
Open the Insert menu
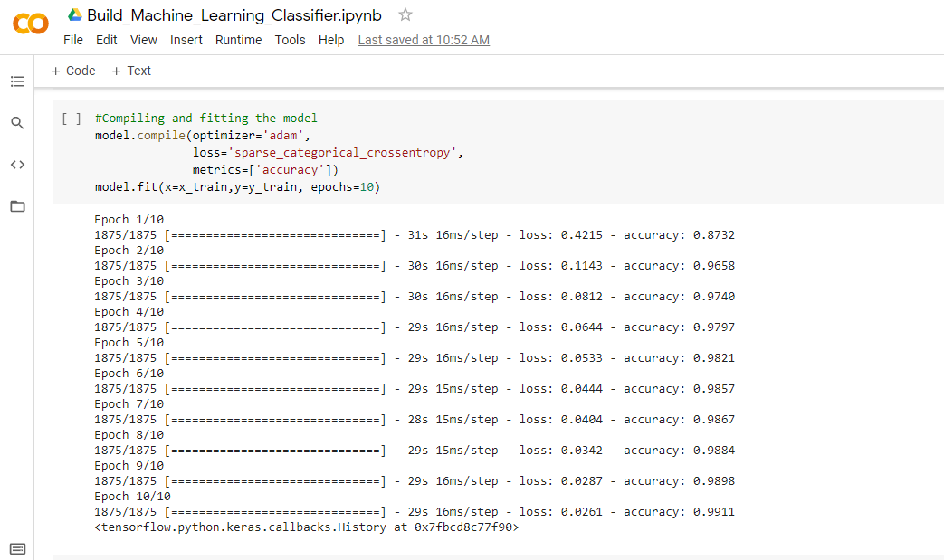186,40
